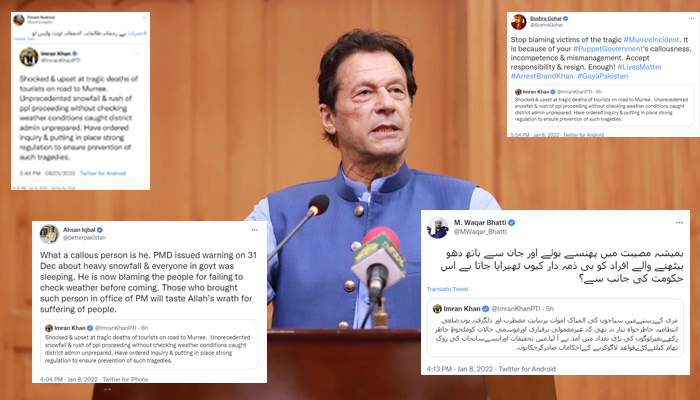Click Imran Khan's avatar in top-left tweet
Viewport: 700px width, 400px height.
click(x=29, y=57)
